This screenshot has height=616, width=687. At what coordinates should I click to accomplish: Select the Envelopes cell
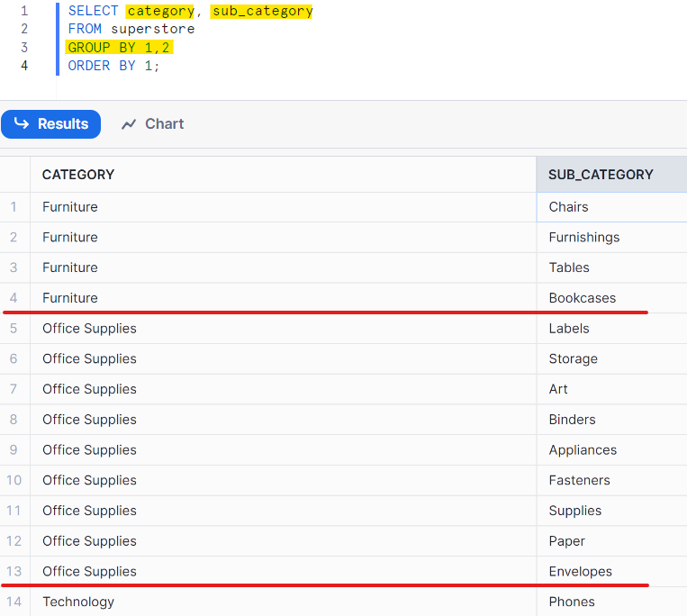(580, 572)
